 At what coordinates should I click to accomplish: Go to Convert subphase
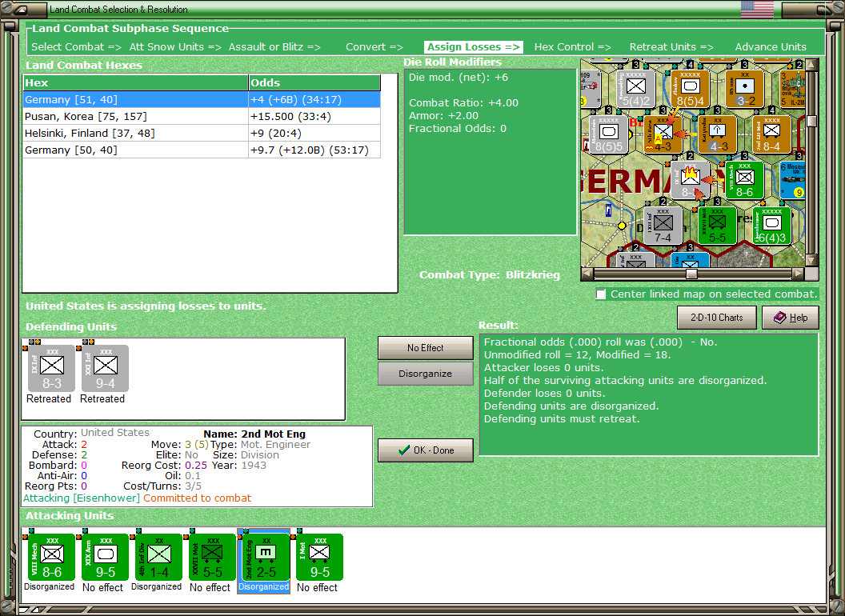pos(374,47)
